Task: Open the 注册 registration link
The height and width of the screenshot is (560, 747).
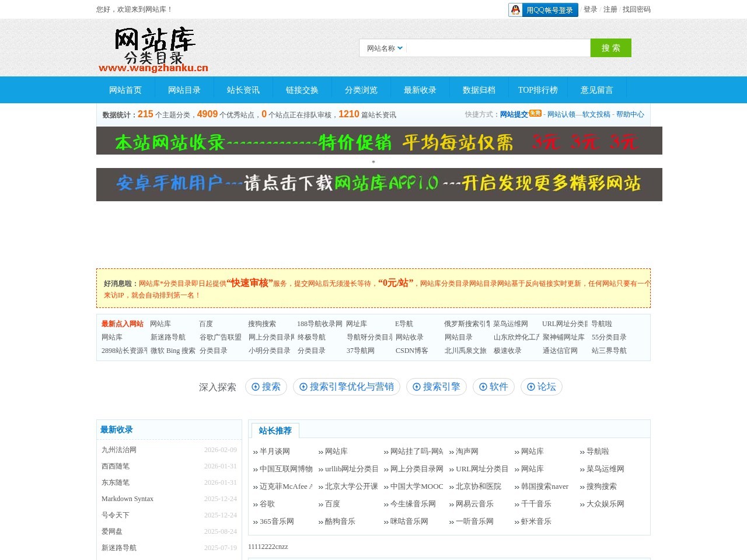Action: click(609, 9)
